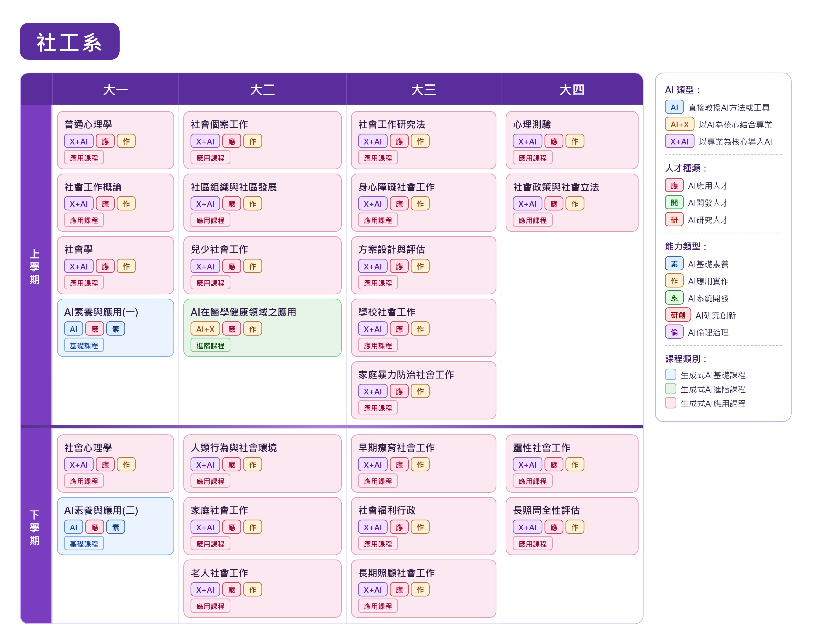840x644 pixels.
Task: Click the AI tag on AI素養與應用(一)
Action: point(73,329)
